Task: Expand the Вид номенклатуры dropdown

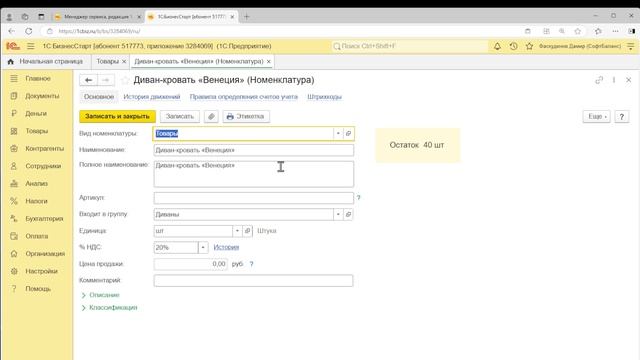Action: [x=338, y=133]
